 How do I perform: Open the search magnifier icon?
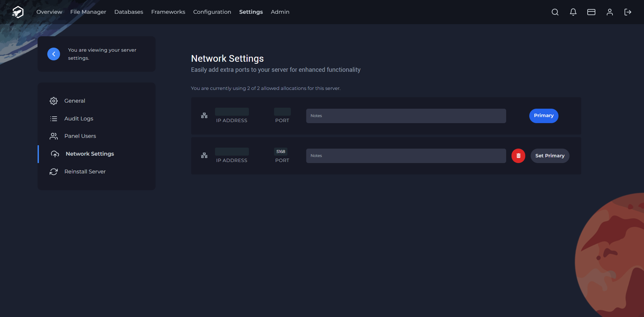click(555, 12)
